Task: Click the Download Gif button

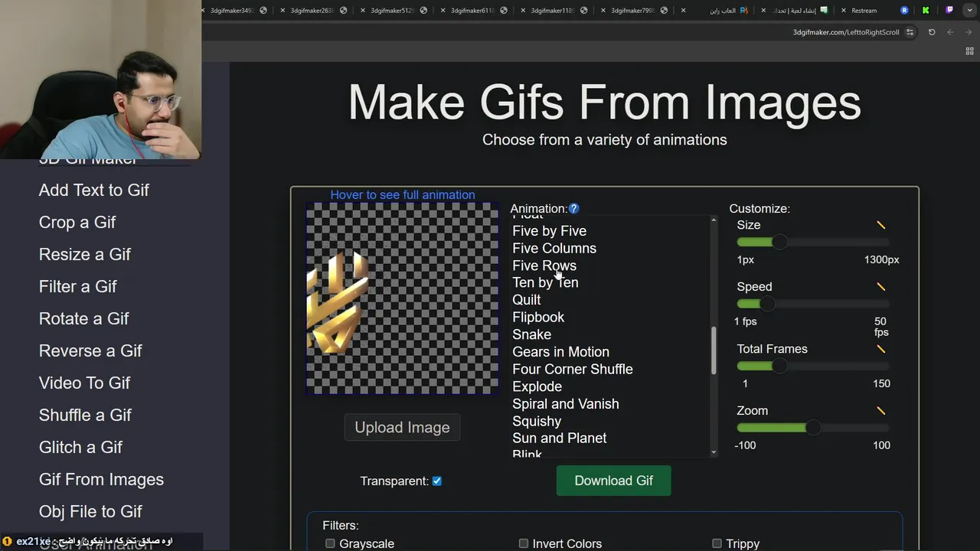Action: click(x=613, y=481)
